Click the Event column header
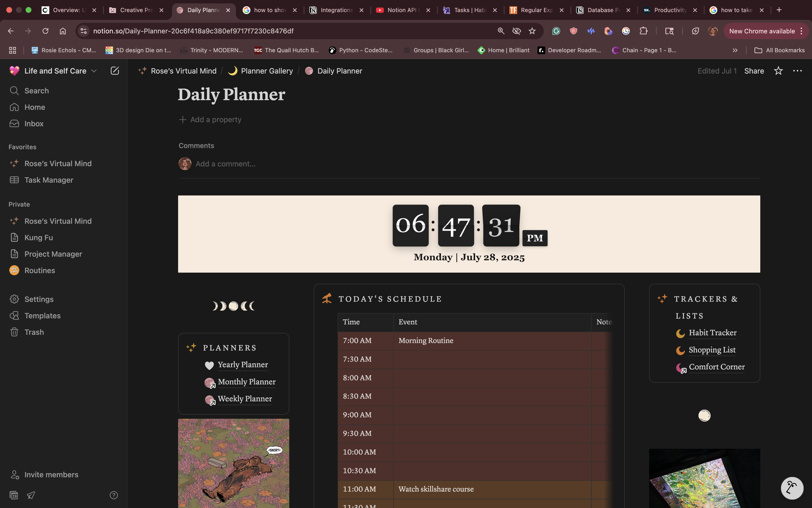 (x=492, y=322)
